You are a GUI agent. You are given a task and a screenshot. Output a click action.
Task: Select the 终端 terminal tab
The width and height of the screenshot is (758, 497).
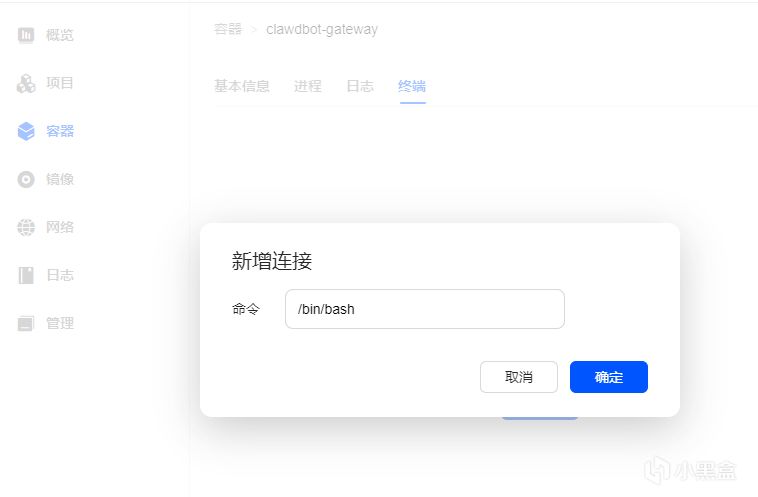pyautogui.click(x=412, y=86)
